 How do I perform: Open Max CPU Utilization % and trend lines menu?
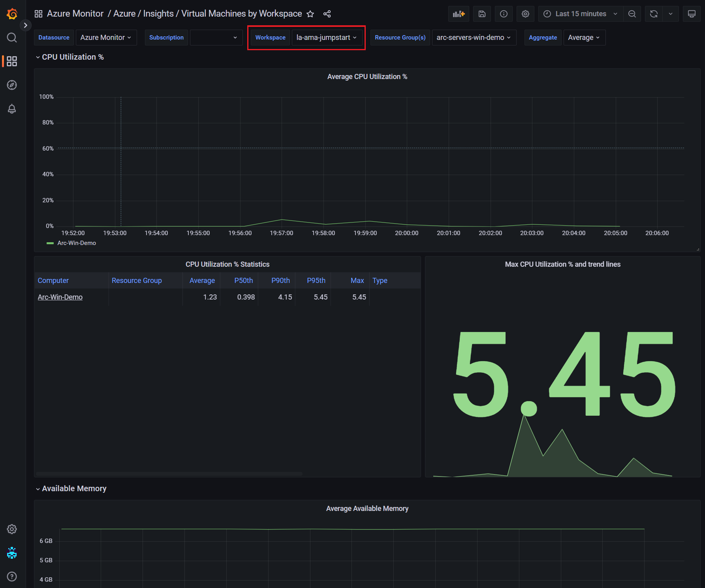562,264
